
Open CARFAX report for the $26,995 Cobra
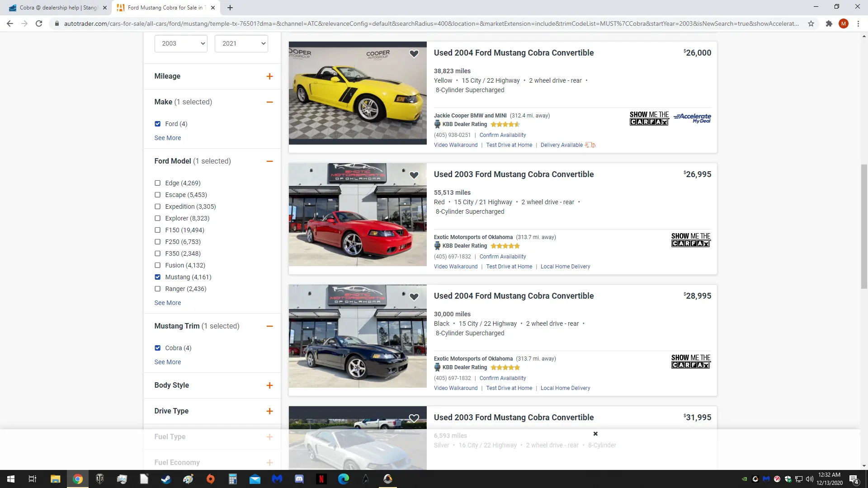[691, 240]
